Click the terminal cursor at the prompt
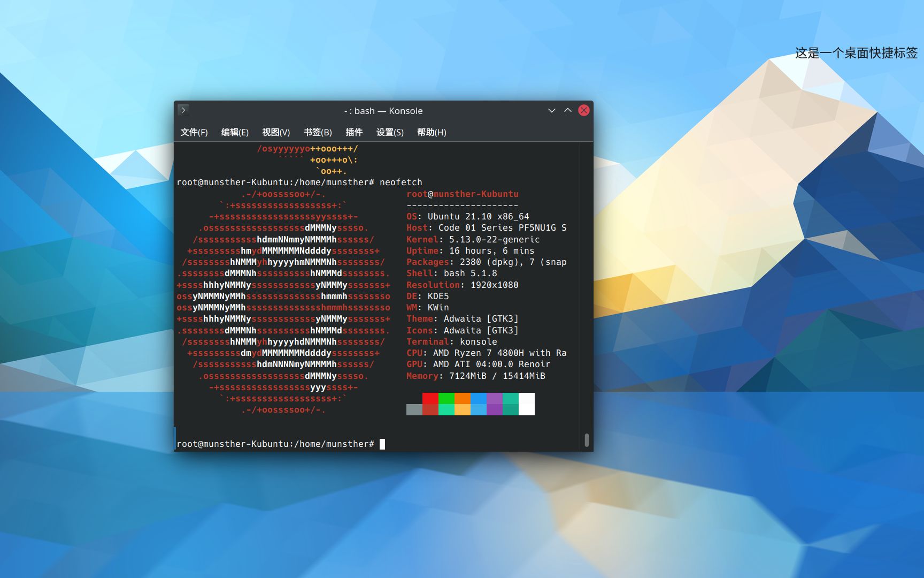924x578 pixels. (382, 444)
